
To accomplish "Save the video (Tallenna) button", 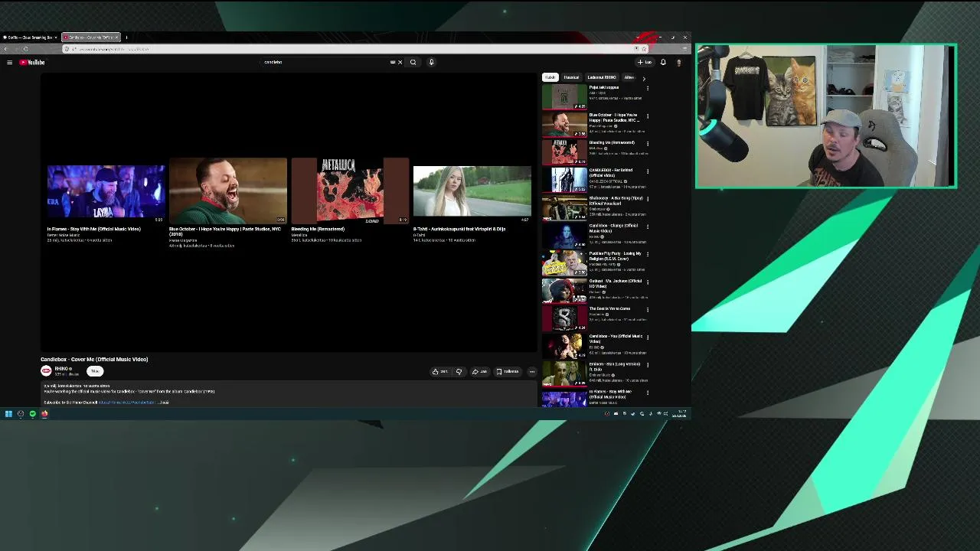I will (508, 371).
